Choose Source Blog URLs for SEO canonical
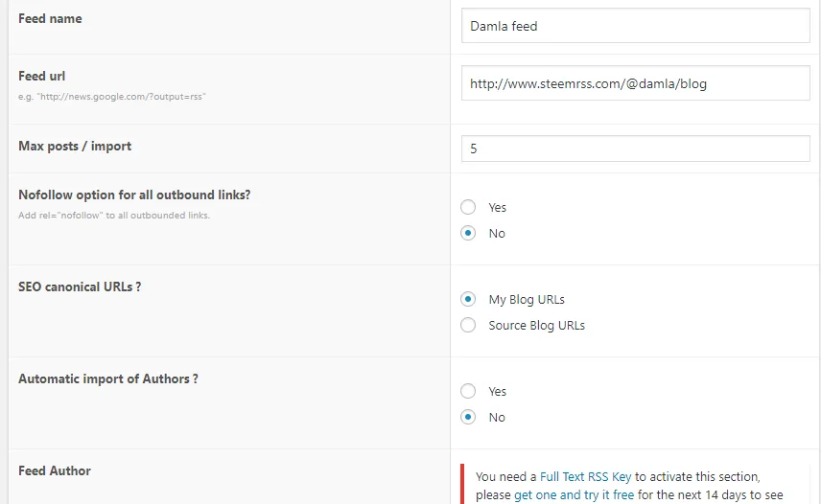821x504 pixels. pos(468,325)
